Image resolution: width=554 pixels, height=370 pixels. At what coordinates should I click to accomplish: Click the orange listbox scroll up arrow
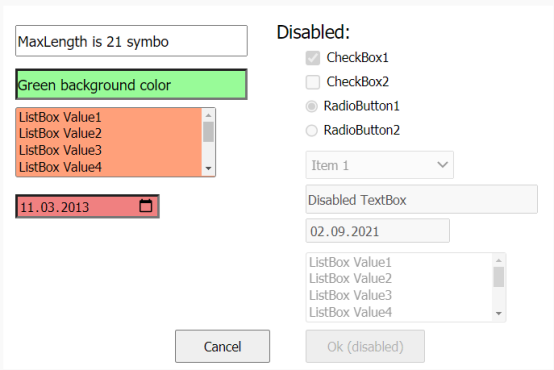click(x=208, y=116)
